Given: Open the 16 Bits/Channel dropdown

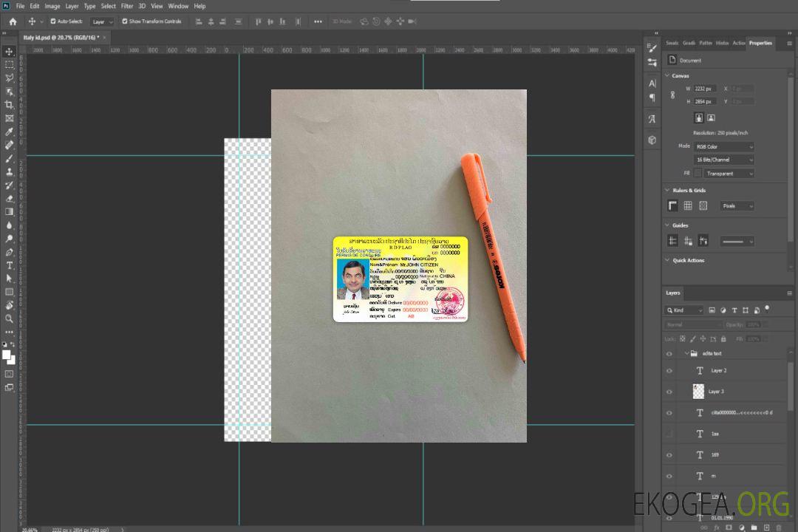Looking at the screenshot, I should click(723, 160).
